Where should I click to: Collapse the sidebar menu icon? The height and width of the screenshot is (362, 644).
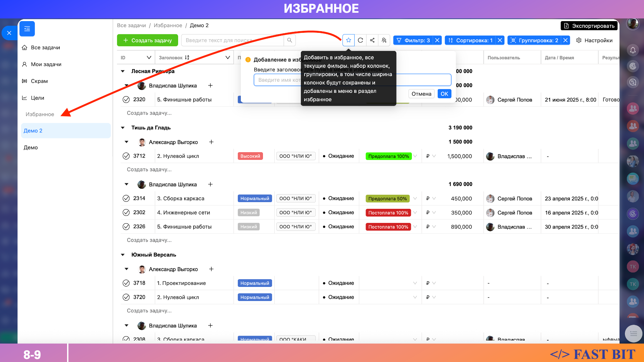click(x=27, y=29)
